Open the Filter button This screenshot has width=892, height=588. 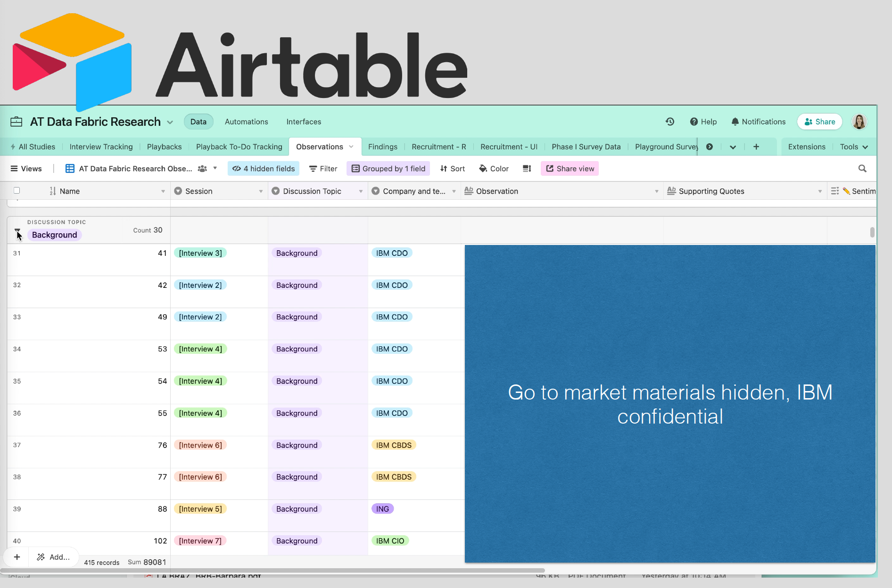323,169
